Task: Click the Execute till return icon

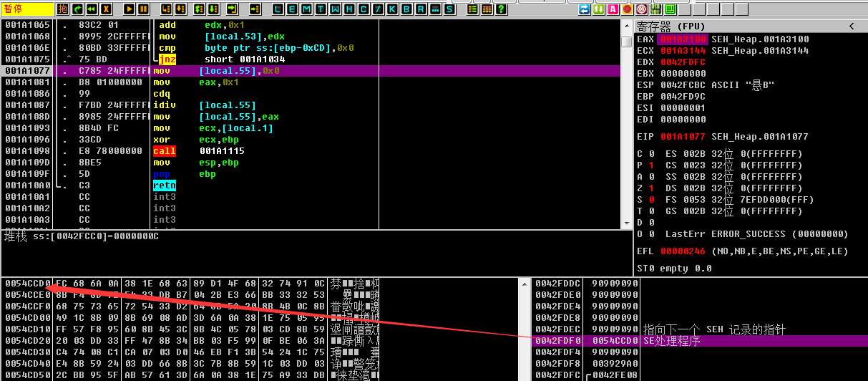Action: [x=232, y=9]
